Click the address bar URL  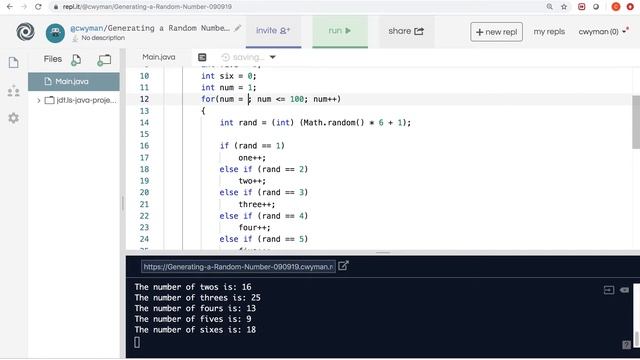click(x=147, y=7)
